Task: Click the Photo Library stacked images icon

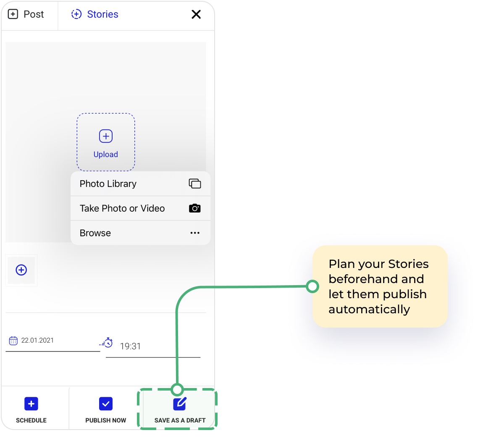Action: [195, 184]
